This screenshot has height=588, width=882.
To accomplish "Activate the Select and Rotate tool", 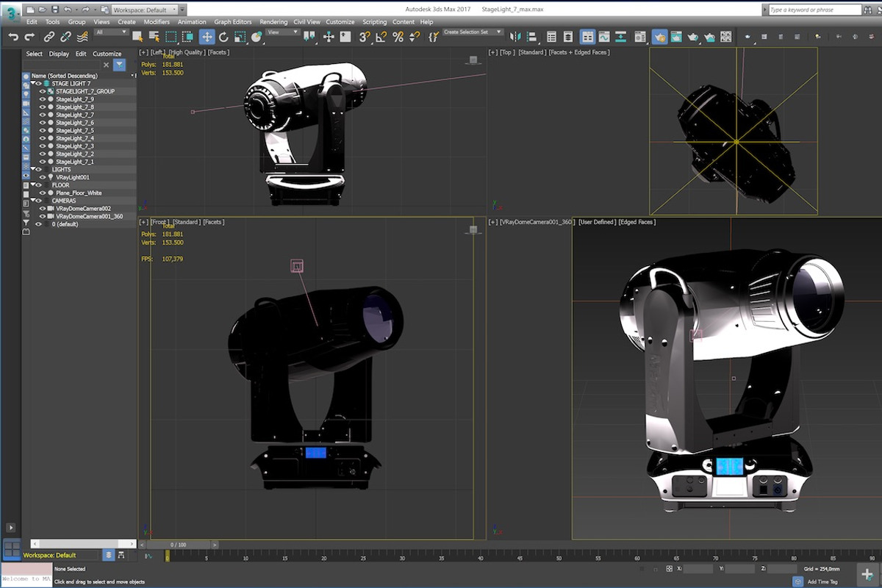I will [223, 37].
